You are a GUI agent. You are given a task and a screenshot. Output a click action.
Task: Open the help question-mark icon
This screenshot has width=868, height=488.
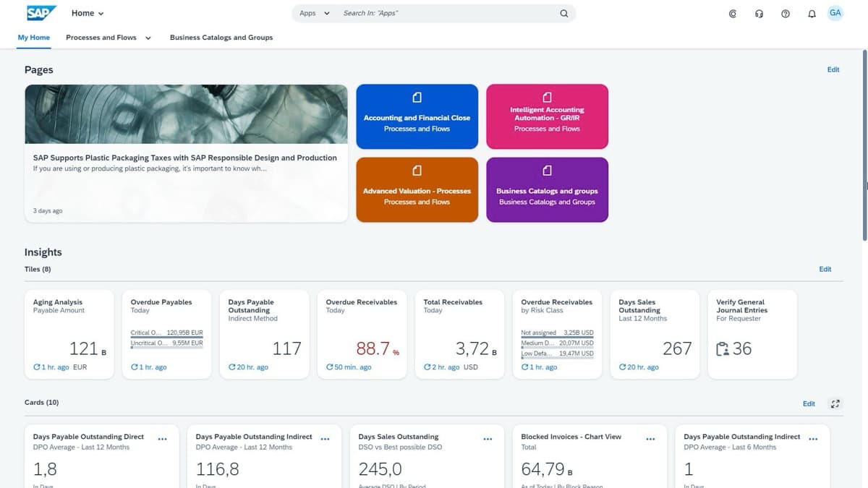pyautogui.click(x=786, y=13)
